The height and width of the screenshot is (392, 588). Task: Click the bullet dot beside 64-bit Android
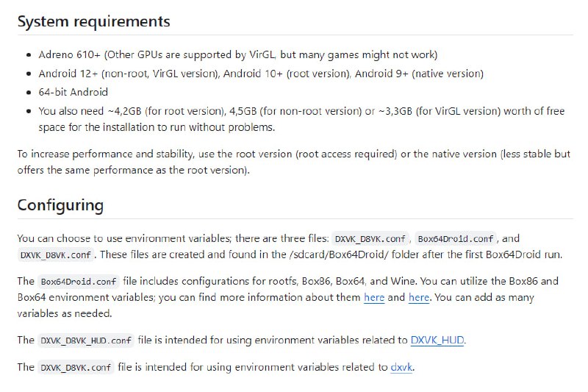tap(29, 93)
